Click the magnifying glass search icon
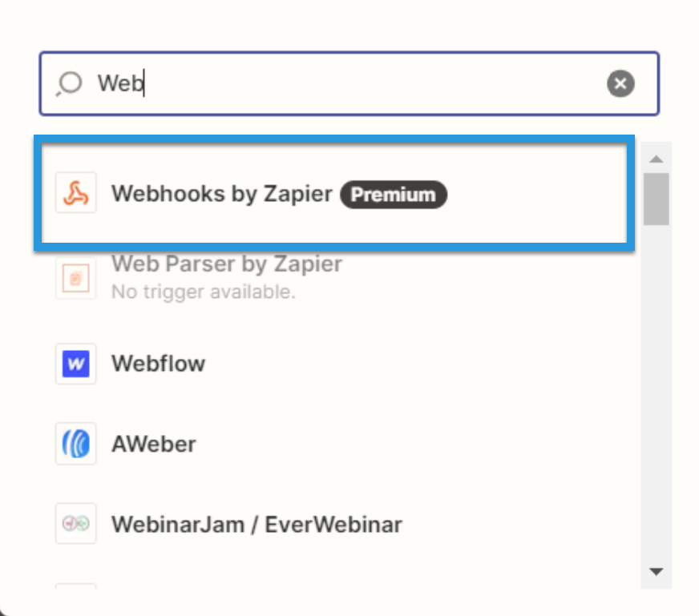699x616 pixels. tap(71, 83)
